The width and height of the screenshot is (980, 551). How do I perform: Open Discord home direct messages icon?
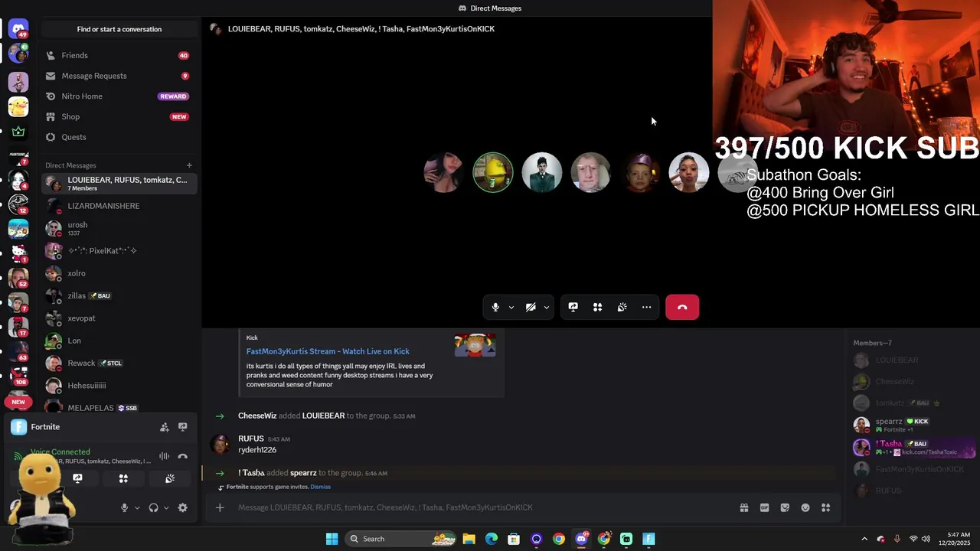18,28
